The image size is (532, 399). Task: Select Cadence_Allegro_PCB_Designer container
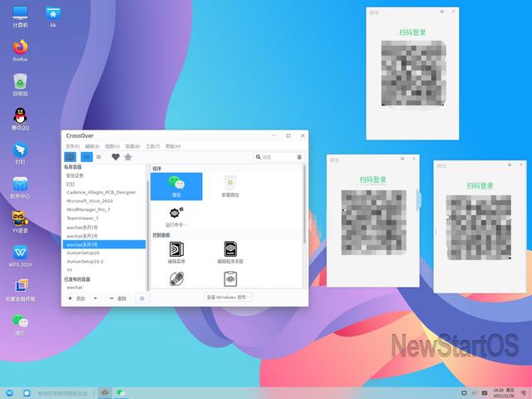tap(104, 192)
